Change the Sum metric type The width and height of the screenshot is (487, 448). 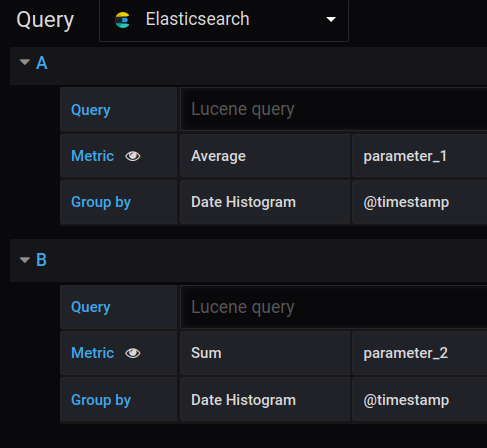click(x=265, y=353)
